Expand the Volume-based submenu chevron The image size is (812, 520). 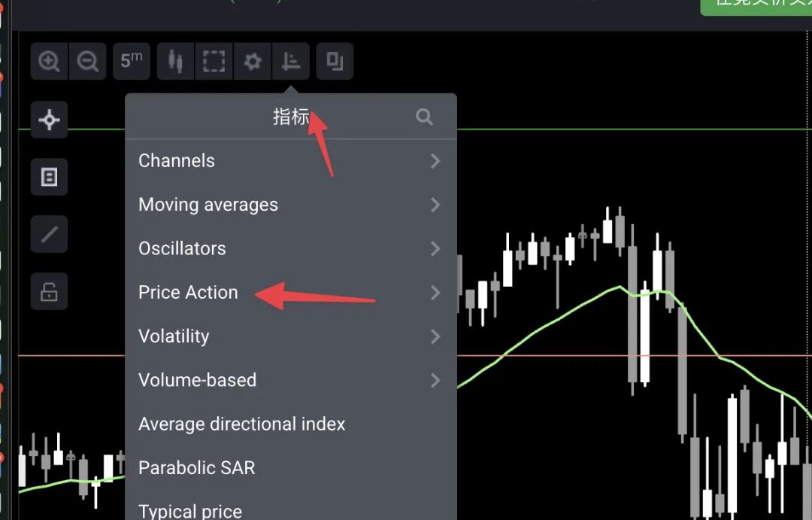point(435,380)
